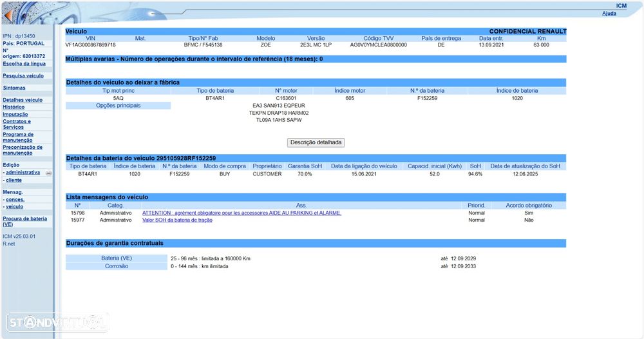Open Contratos e Serviços
The image size is (644, 339).
click(17, 124)
